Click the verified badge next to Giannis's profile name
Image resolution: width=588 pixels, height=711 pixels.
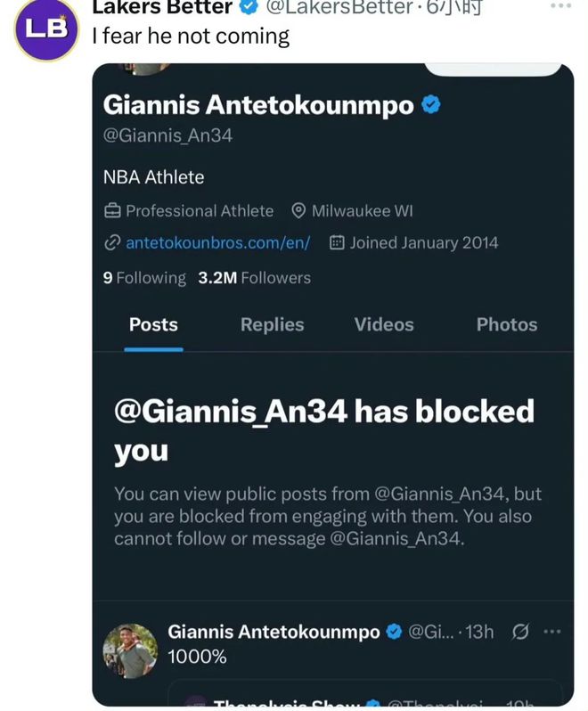coord(431,105)
